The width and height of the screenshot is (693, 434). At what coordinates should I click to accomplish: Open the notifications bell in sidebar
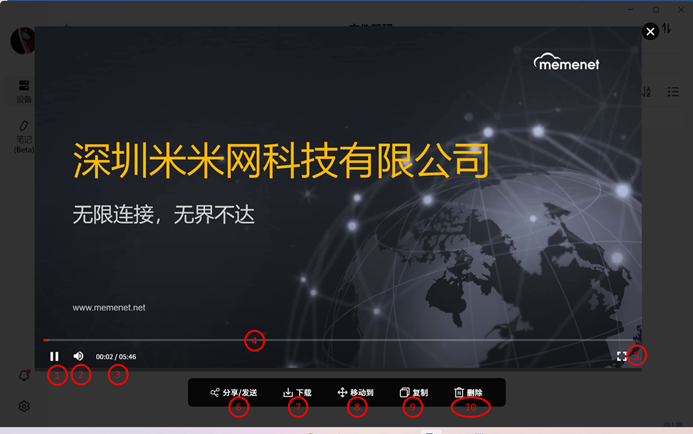[x=23, y=375]
